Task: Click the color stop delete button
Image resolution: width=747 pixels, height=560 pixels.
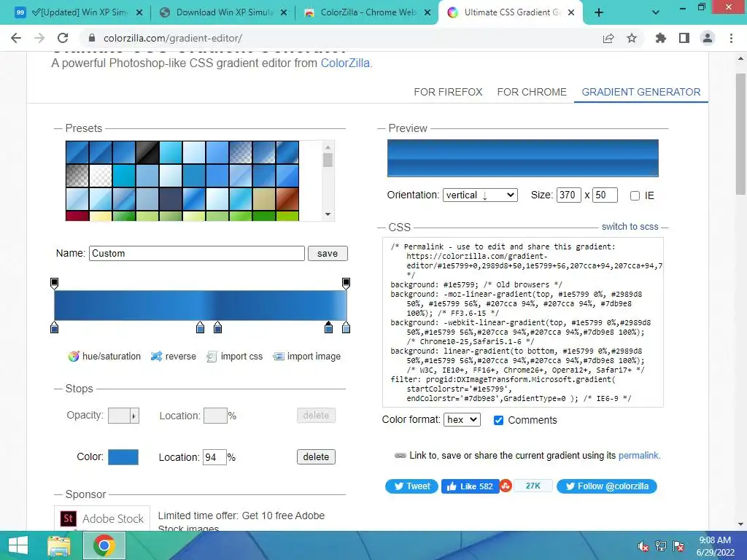Action: tap(316, 457)
